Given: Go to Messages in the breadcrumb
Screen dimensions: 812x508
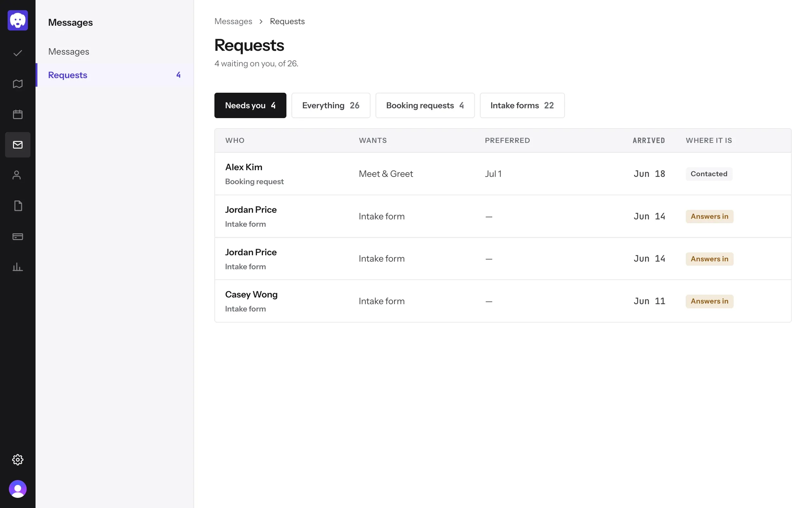Looking at the screenshot, I should click(233, 21).
